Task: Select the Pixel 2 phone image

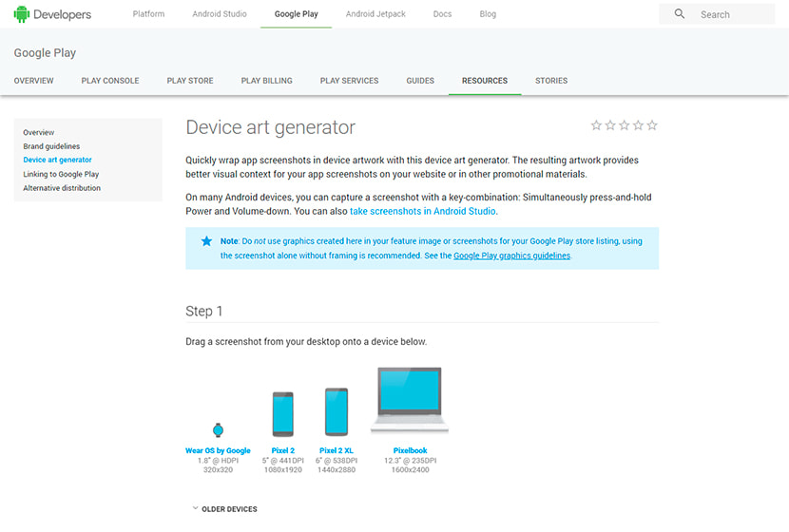Action: point(282,414)
